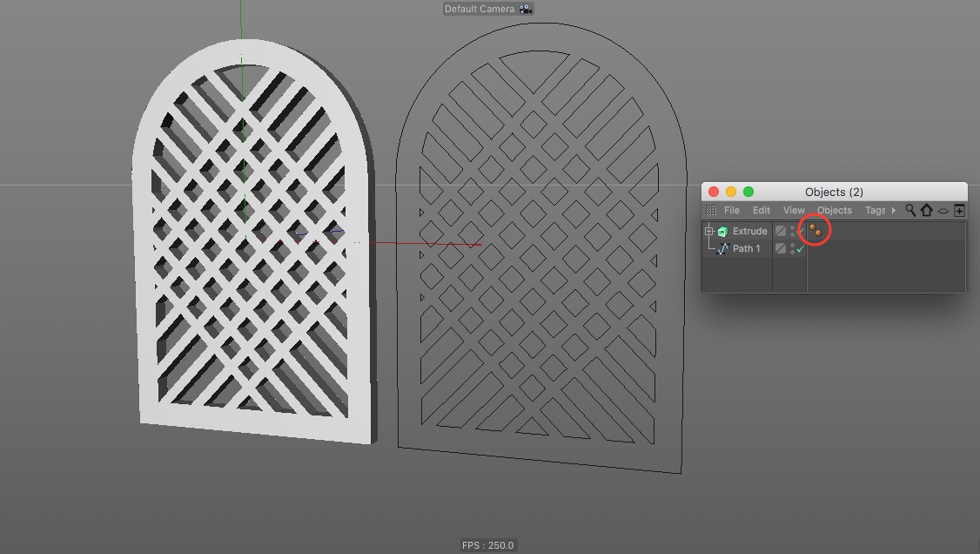Click the FPS : 250.0 readout

(x=487, y=545)
